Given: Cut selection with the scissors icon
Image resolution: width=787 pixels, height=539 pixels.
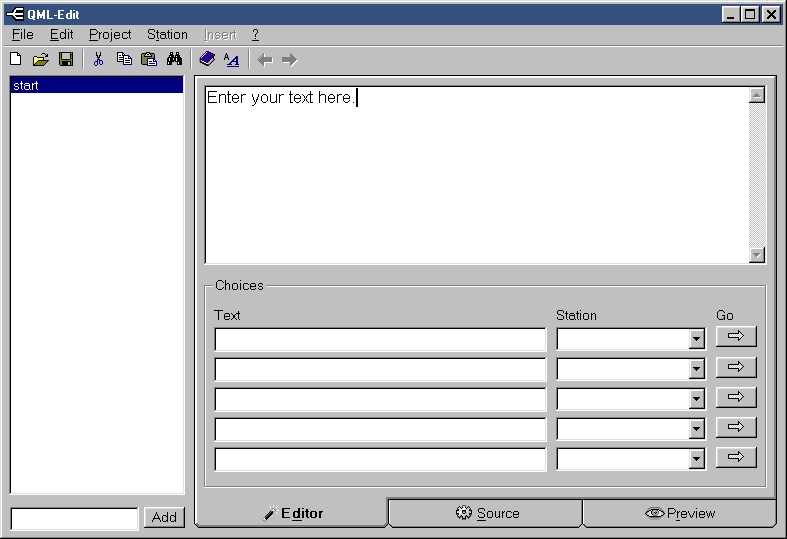Looking at the screenshot, I should click(x=98, y=60).
